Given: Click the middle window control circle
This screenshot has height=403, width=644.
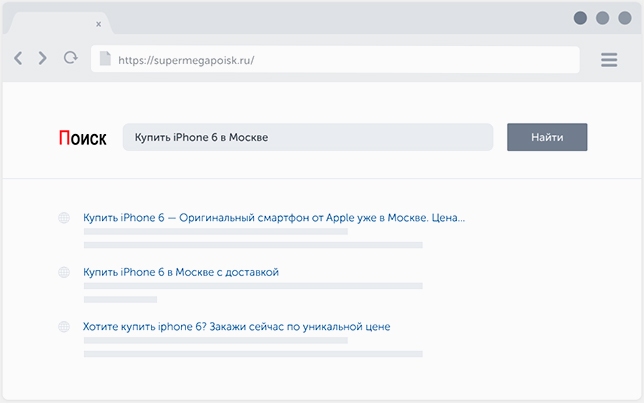Looking at the screenshot, I should pyautogui.click(x=603, y=18).
